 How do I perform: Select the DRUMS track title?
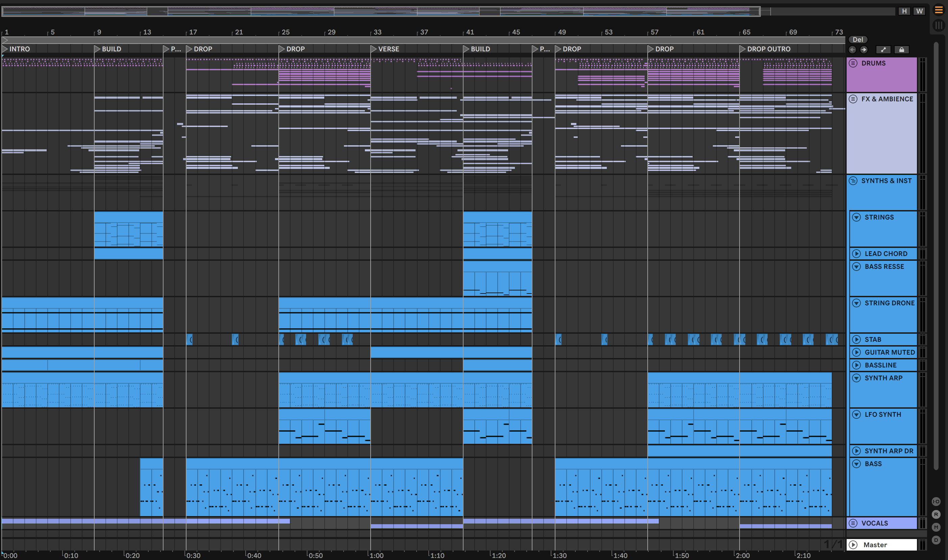point(873,63)
